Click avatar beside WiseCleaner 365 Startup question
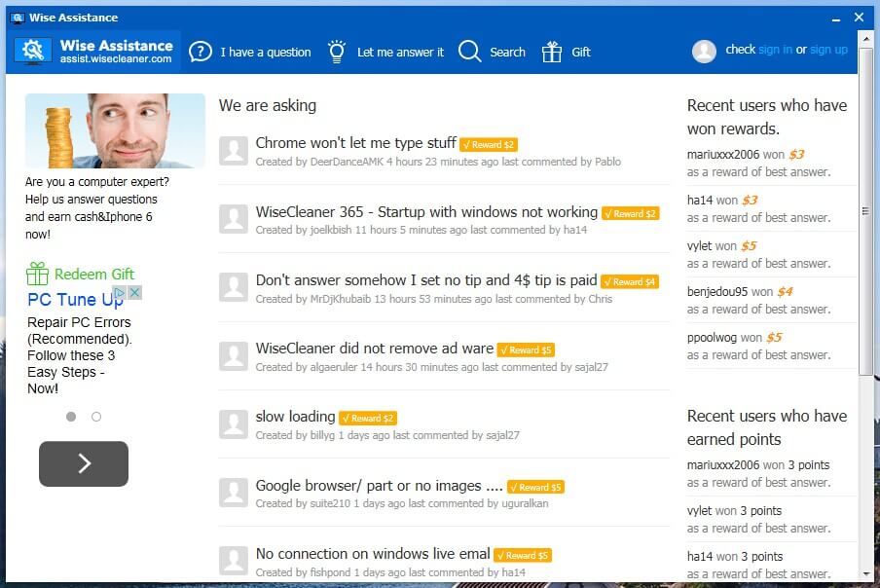This screenshot has width=880, height=588. click(234, 219)
